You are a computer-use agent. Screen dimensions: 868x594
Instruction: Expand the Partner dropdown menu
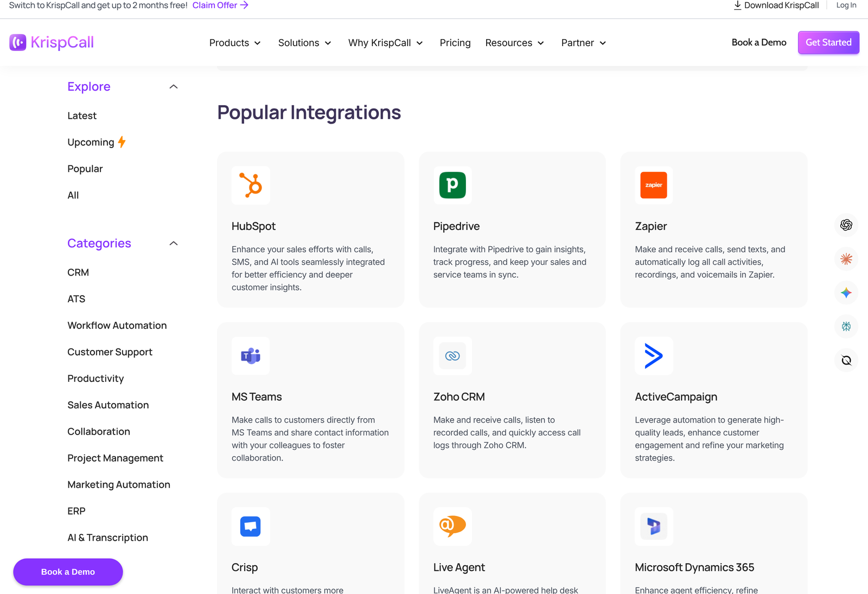point(584,43)
